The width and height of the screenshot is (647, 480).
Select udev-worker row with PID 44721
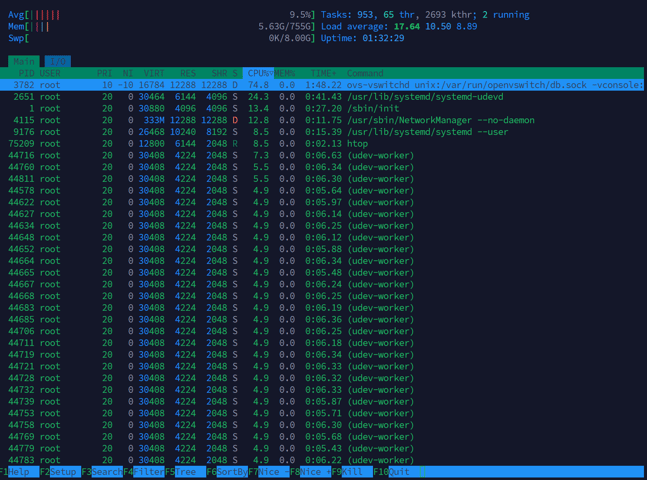tap(322, 366)
